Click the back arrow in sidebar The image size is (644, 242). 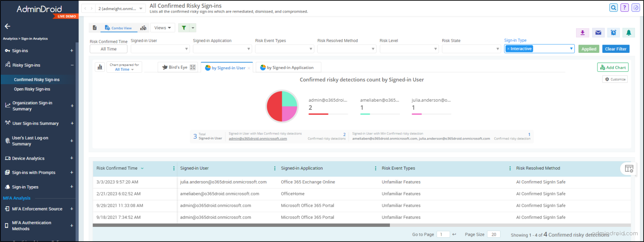tap(7, 26)
